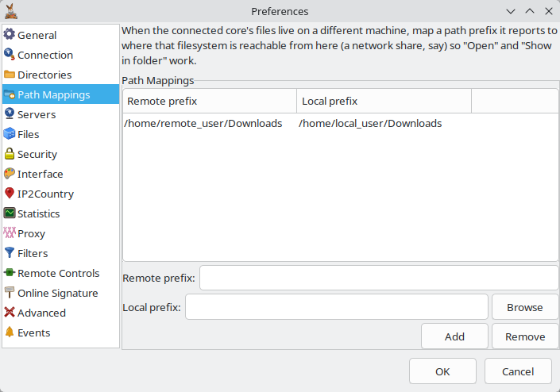The image size is (560, 392).
Task: Click the Interface palette icon
Action: (x=10, y=174)
